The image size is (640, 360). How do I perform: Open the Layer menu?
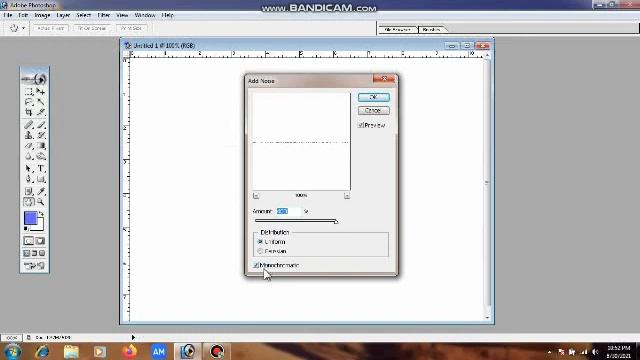click(x=63, y=15)
